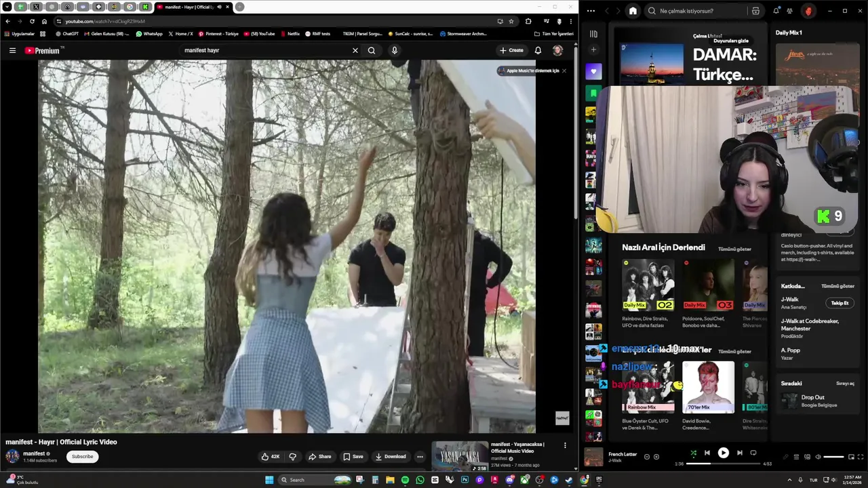Open WhatsApp bookmark
The height and width of the screenshot is (488, 868).
coord(149,33)
